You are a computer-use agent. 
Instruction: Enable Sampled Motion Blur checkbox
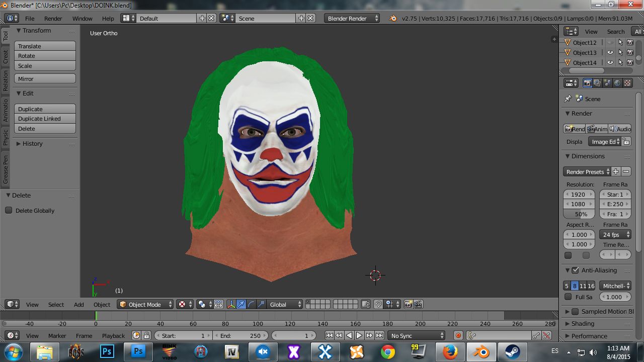click(576, 311)
